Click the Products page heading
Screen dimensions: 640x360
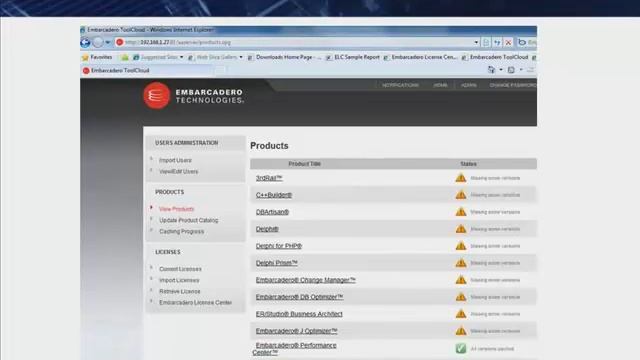(x=269, y=146)
